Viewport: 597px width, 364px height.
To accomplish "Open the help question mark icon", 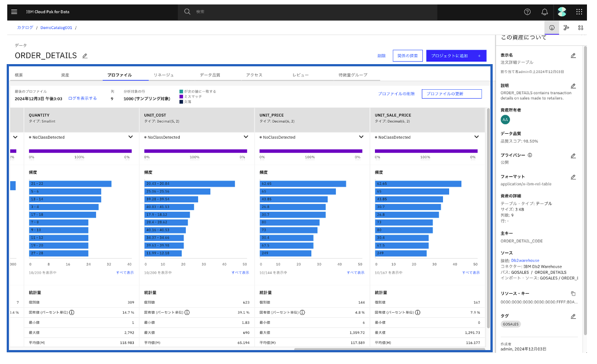I will [x=527, y=12].
